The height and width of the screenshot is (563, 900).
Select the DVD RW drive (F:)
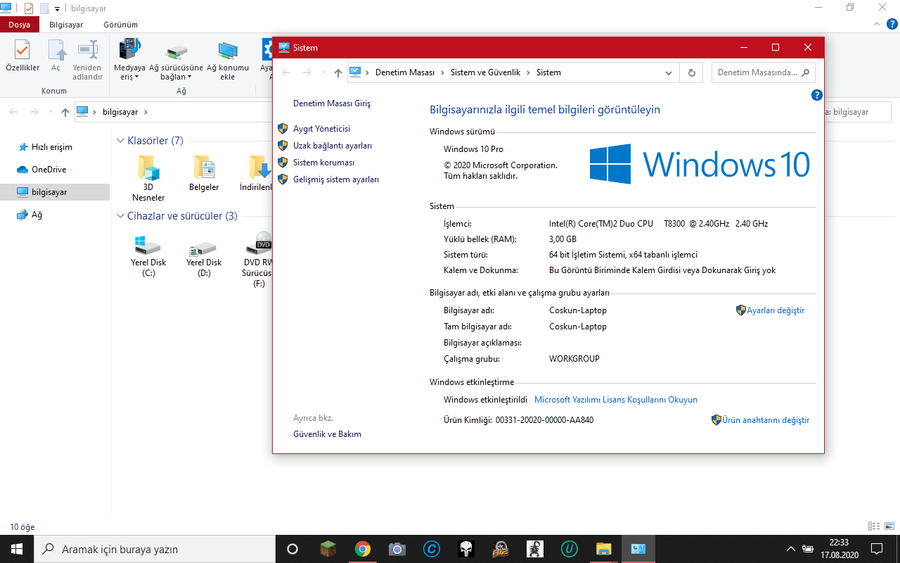point(259,259)
